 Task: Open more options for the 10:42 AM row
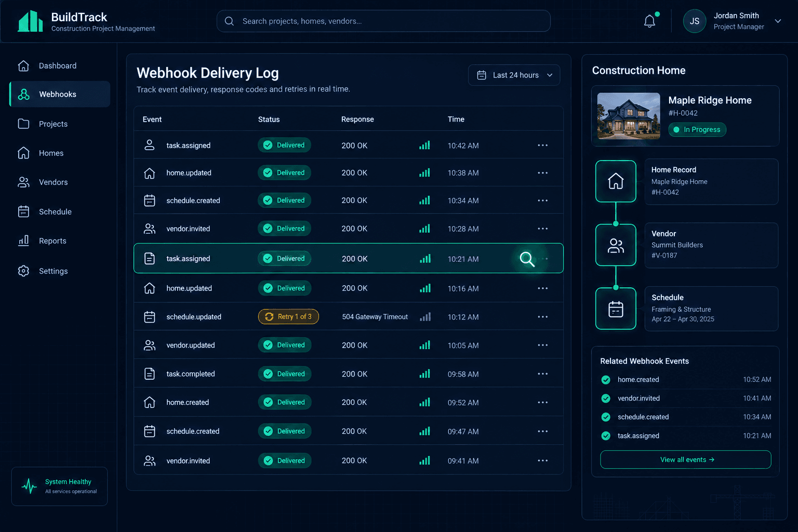[x=543, y=145]
